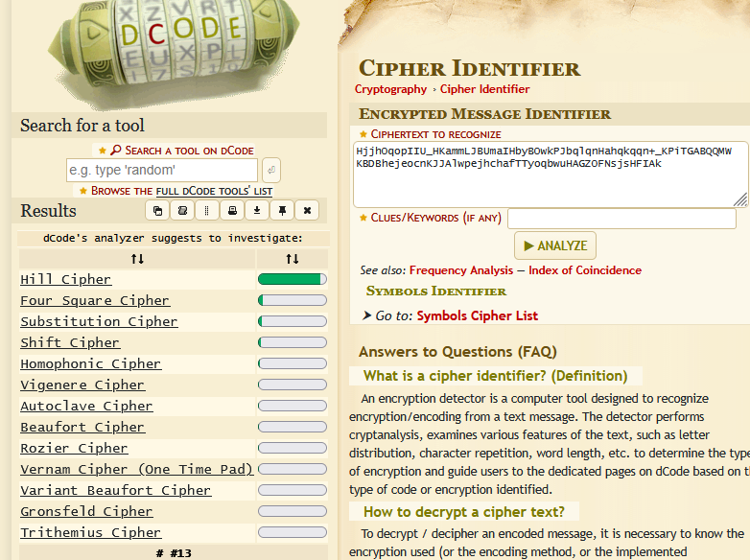Click the '# #13' results count footer

(174, 553)
